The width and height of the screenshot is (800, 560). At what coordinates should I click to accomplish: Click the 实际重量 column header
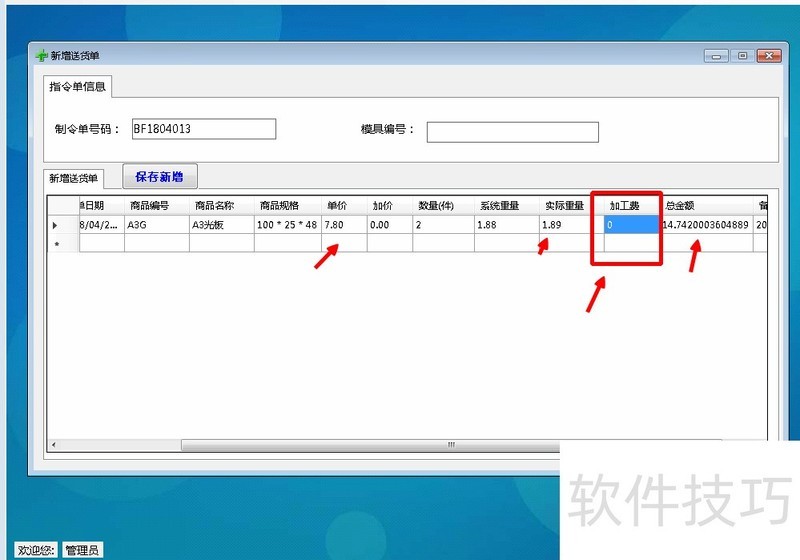coord(571,205)
